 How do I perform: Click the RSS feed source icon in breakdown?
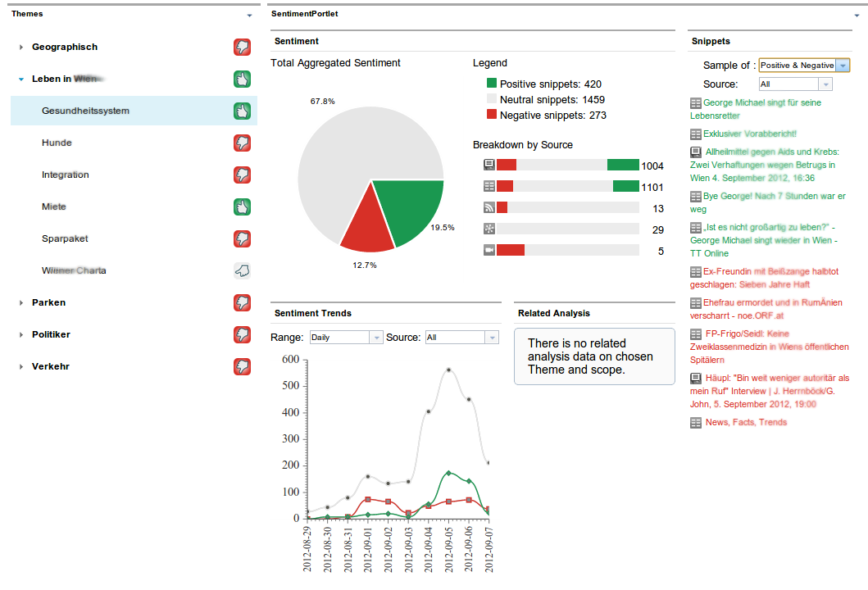point(489,207)
